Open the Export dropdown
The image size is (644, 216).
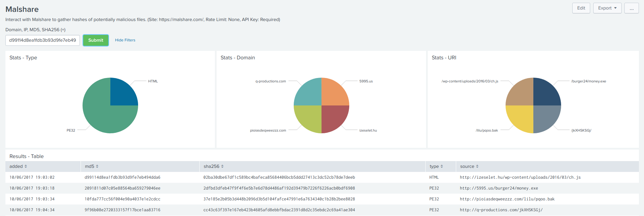[607, 8]
